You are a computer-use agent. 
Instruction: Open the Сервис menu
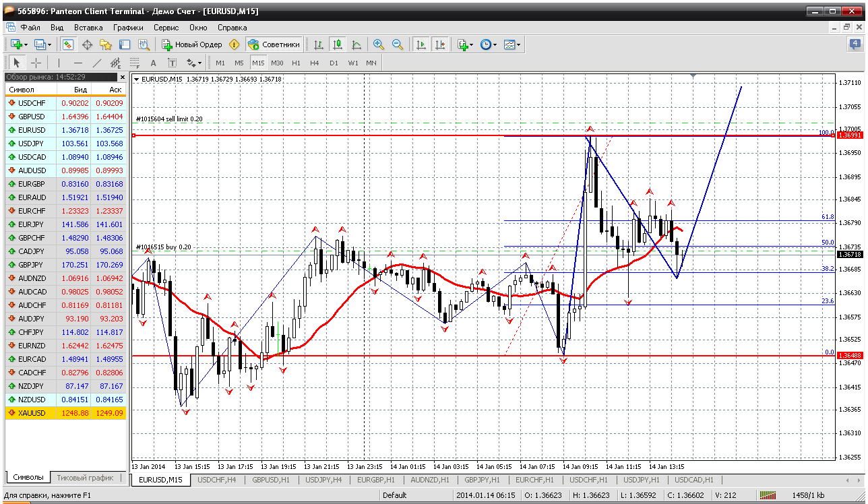166,28
